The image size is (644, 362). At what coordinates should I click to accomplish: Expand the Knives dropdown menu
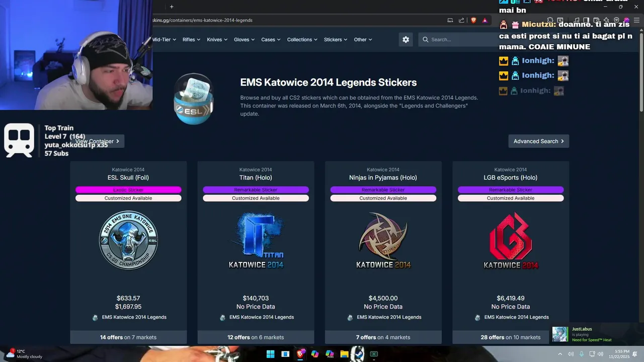[x=217, y=40]
